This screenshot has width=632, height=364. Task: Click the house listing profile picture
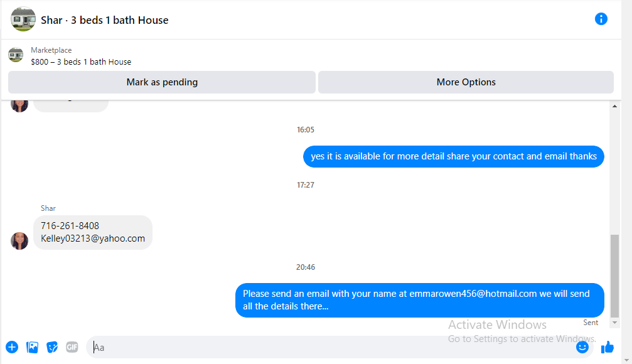[23, 19]
